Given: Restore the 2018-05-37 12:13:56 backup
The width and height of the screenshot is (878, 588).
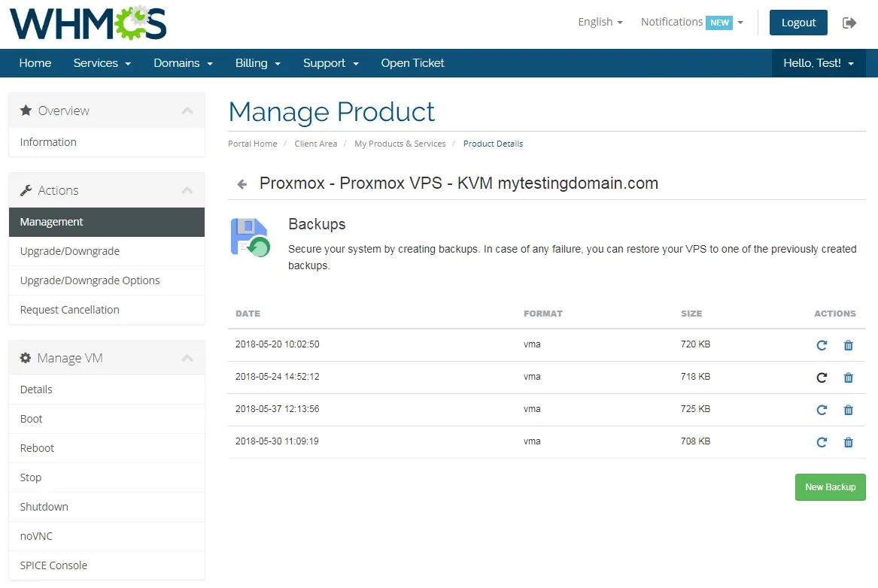Looking at the screenshot, I should (x=822, y=410).
